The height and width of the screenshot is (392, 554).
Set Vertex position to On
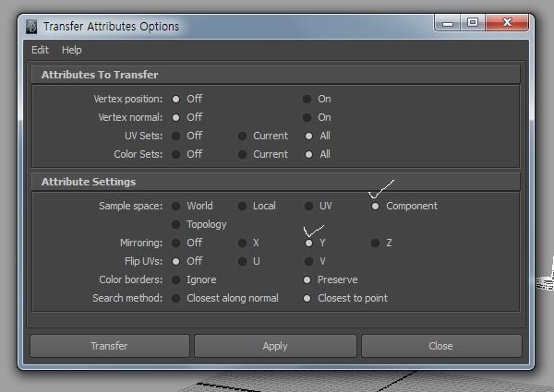pyautogui.click(x=307, y=99)
